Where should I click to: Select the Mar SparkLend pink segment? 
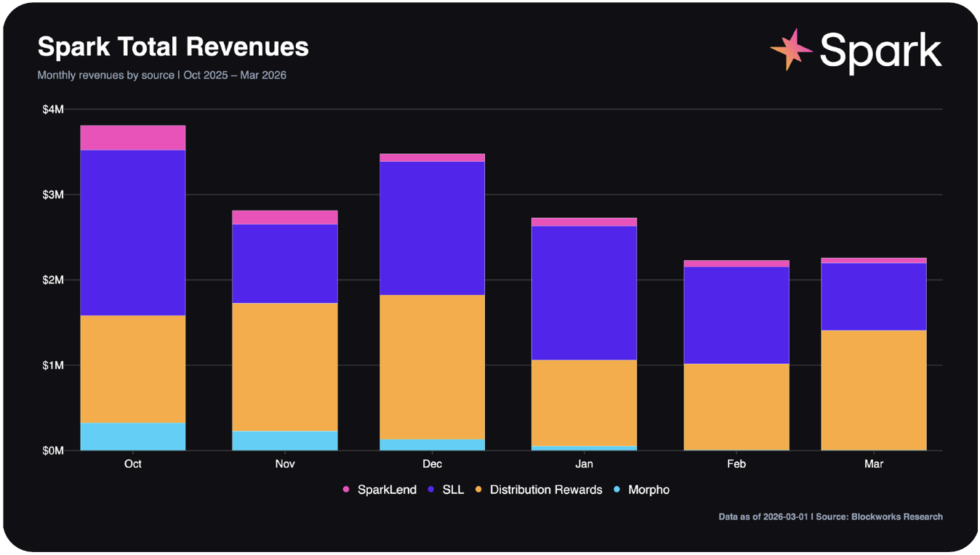pyautogui.click(x=874, y=260)
